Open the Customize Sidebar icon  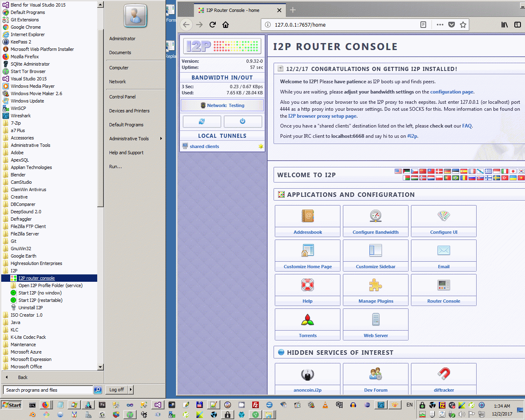pos(376,250)
